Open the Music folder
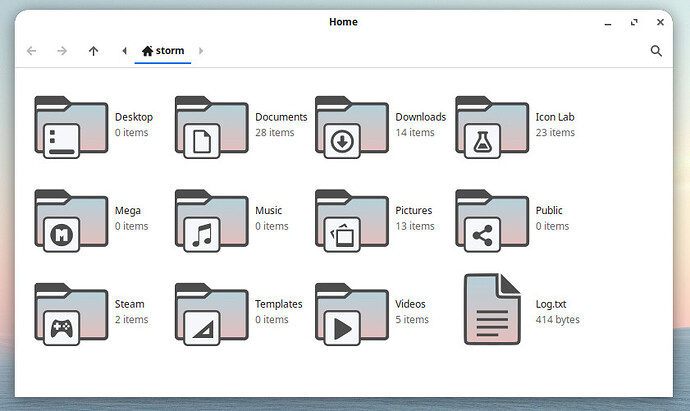Image resolution: width=690 pixels, height=411 pixels. [x=211, y=219]
